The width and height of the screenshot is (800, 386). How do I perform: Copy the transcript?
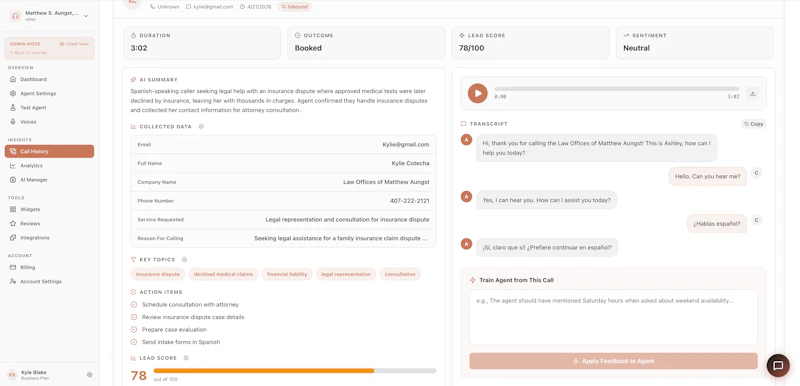pos(754,124)
